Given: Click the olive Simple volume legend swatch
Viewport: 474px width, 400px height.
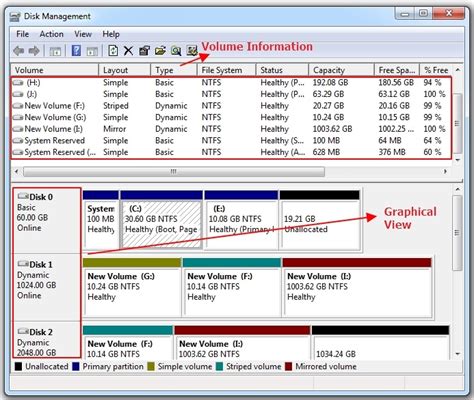Looking at the screenshot, I should point(151,367).
